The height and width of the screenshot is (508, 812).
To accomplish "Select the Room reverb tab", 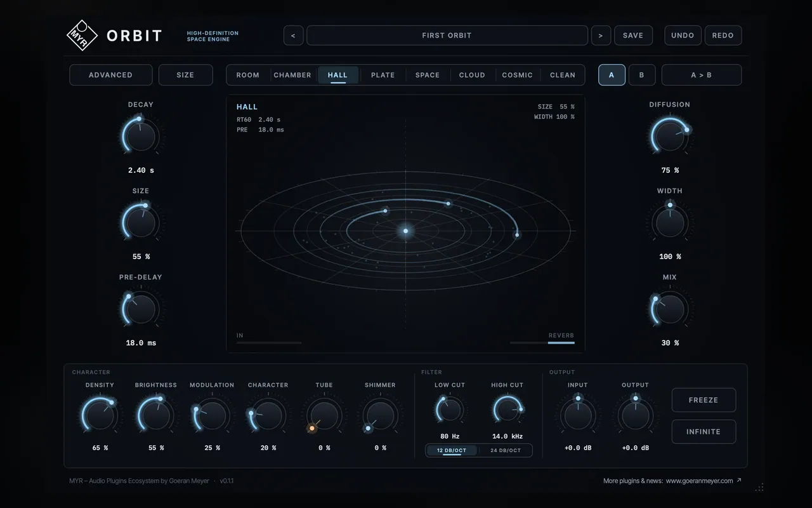I will 248,75.
